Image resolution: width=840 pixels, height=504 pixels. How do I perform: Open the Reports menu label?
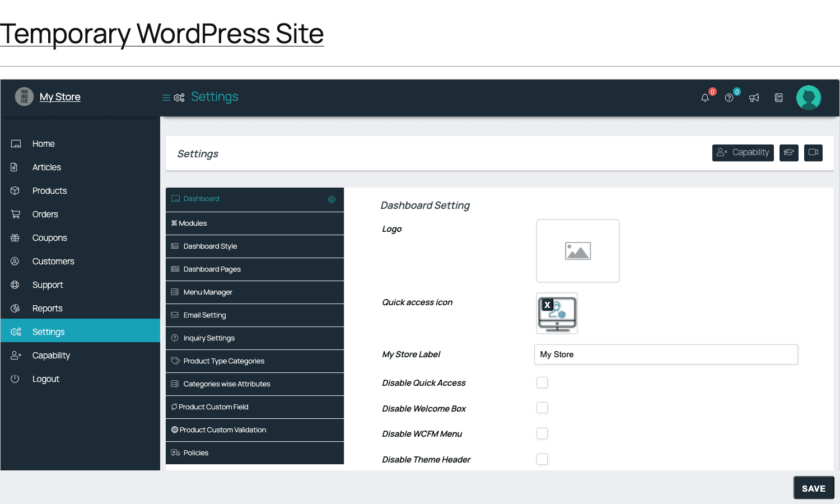48,309
